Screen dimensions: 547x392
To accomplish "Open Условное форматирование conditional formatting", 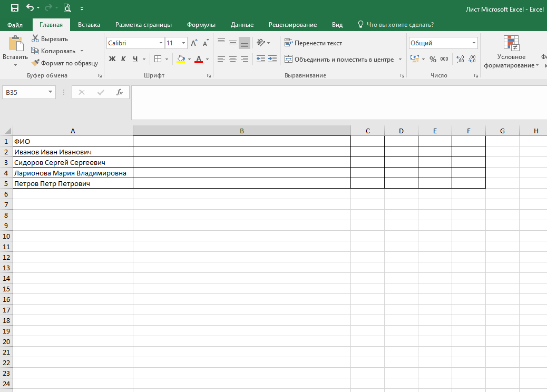I will [x=511, y=52].
